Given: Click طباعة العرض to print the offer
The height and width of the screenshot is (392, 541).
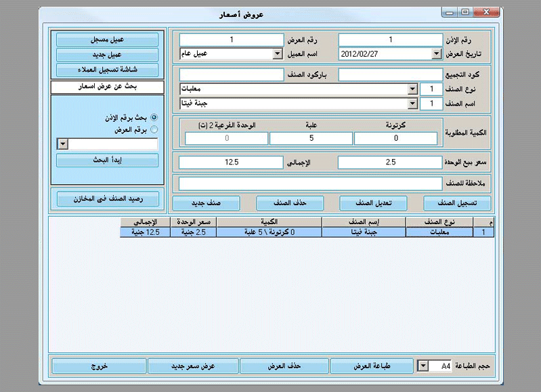Looking at the screenshot, I should tap(372, 366).
